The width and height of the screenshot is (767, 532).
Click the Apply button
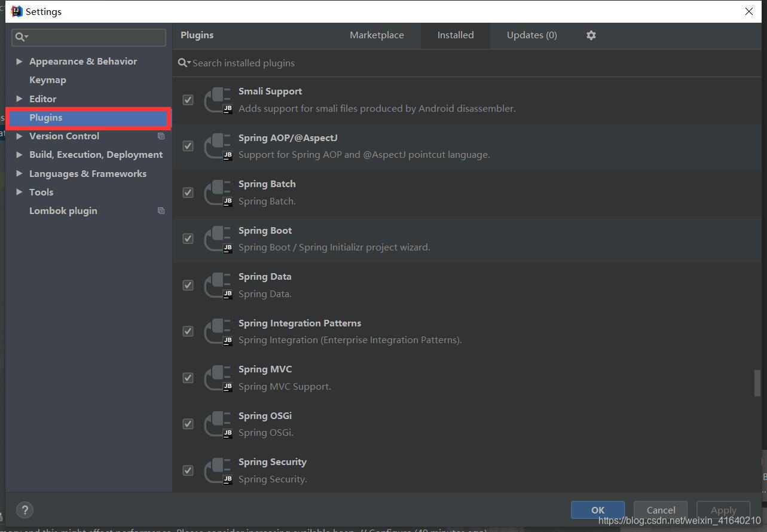click(723, 510)
